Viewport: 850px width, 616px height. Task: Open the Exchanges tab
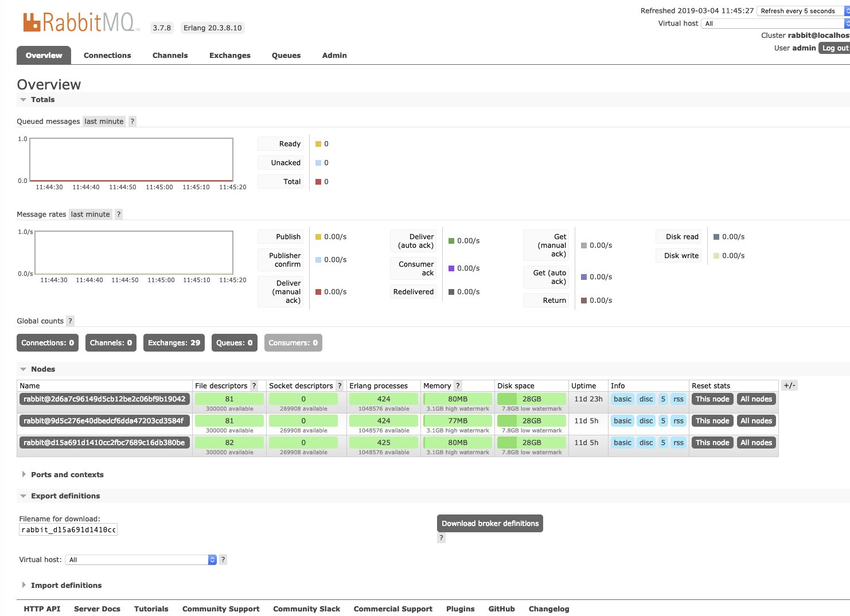pos(229,56)
